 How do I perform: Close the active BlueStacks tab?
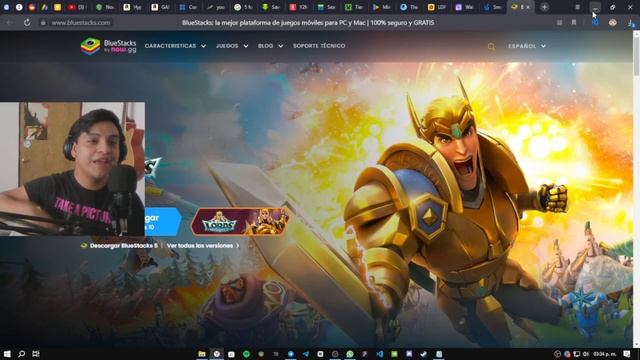click(x=528, y=7)
